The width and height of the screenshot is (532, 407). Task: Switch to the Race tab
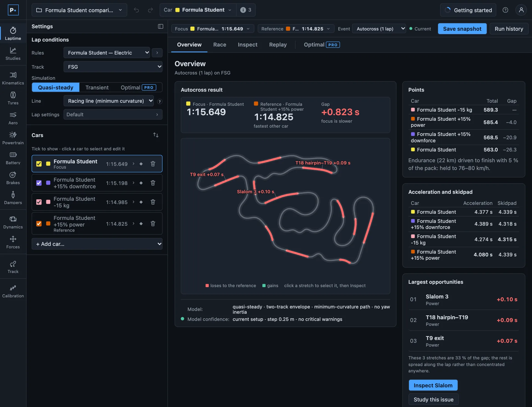tap(220, 45)
